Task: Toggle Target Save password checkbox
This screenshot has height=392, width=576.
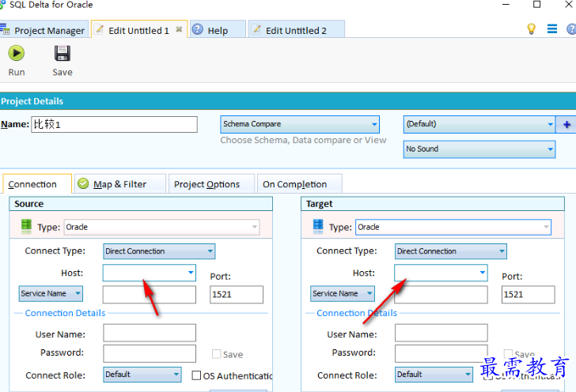Action: click(x=508, y=354)
